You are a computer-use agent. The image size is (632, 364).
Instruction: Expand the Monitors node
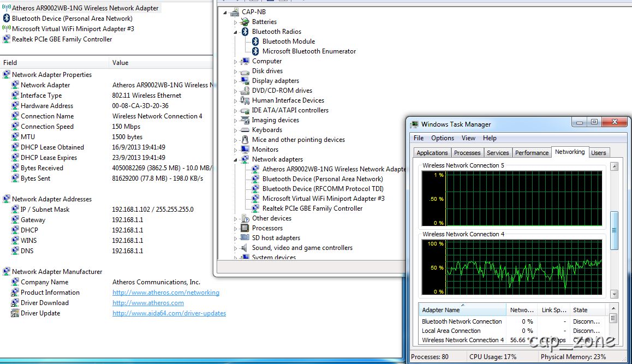click(236, 150)
